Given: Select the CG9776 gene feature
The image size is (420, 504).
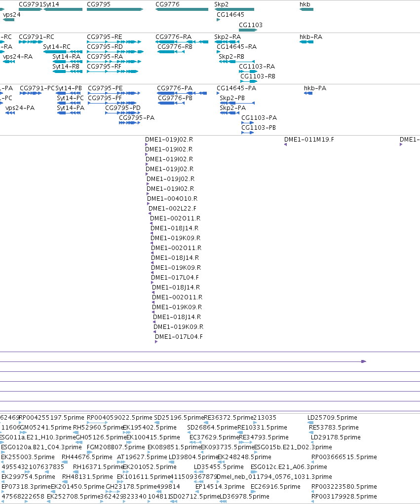Looking at the screenshot, I should pyautogui.click(x=182, y=9).
